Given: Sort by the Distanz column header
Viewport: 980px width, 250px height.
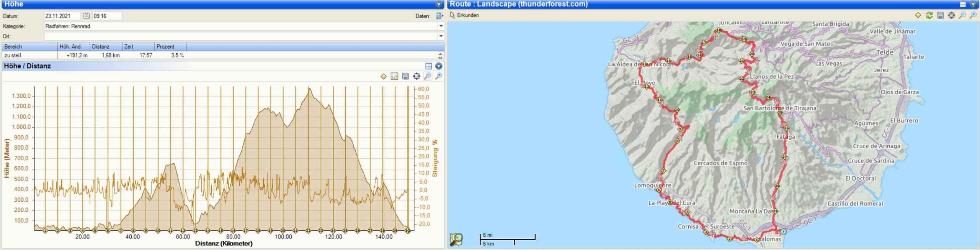Looking at the screenshot, I should click(x=106, y=46).
